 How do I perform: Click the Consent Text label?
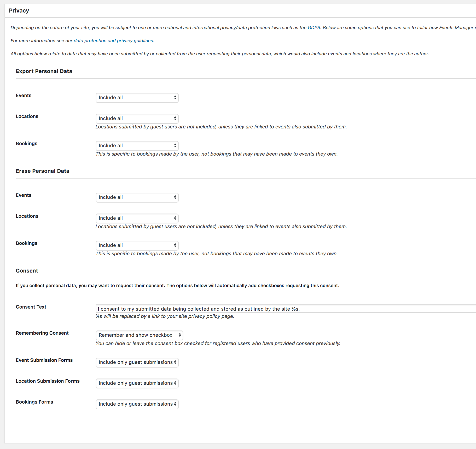(31, 307)
